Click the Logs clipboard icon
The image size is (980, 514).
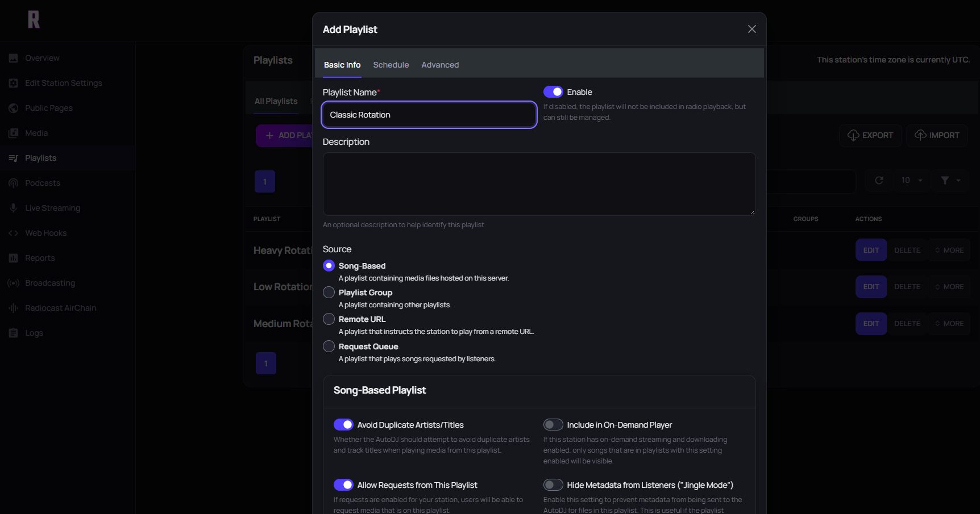click(x=14, y=333)
